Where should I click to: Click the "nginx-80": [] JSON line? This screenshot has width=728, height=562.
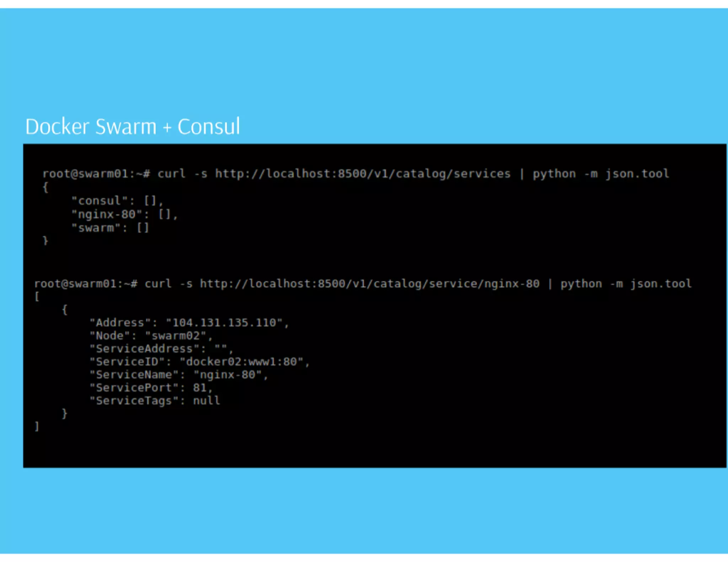(124, 214)
